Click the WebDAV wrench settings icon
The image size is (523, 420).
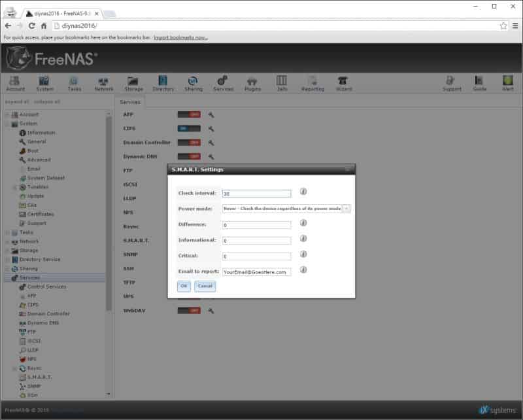point(211,311)
